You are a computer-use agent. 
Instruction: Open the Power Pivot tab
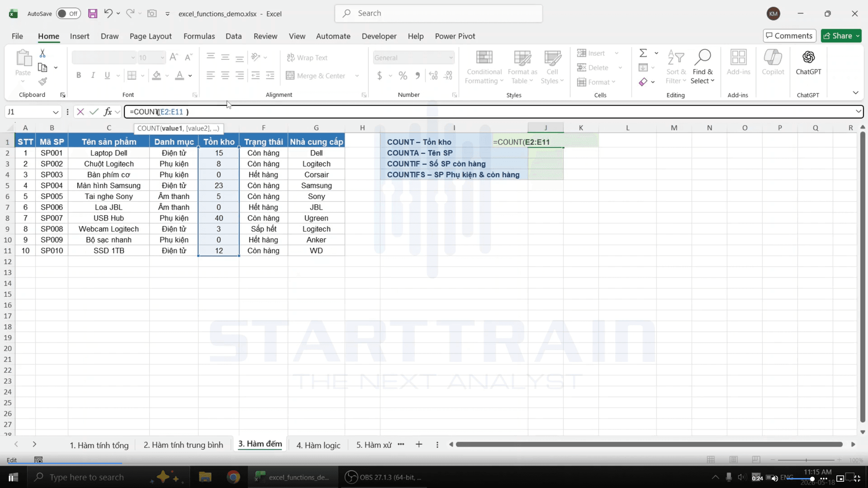(x=455, y=36)
